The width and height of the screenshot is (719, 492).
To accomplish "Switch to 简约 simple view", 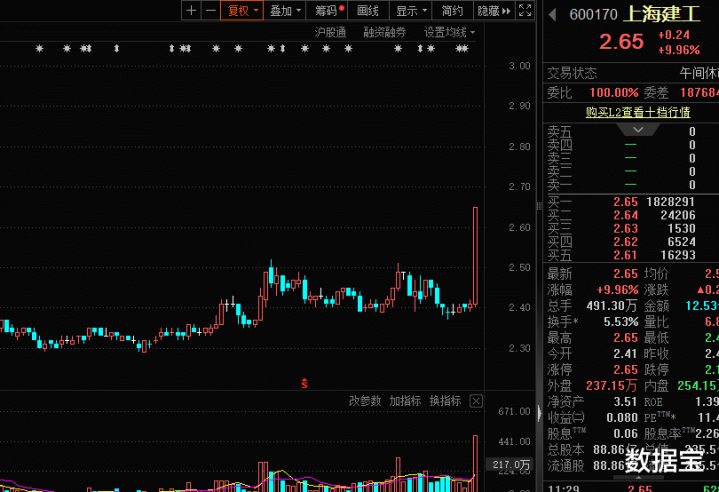I will click(452, 11).
